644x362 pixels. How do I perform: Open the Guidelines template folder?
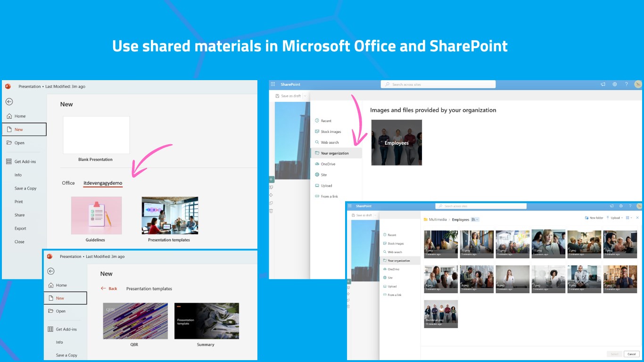[x=96, y=215]
